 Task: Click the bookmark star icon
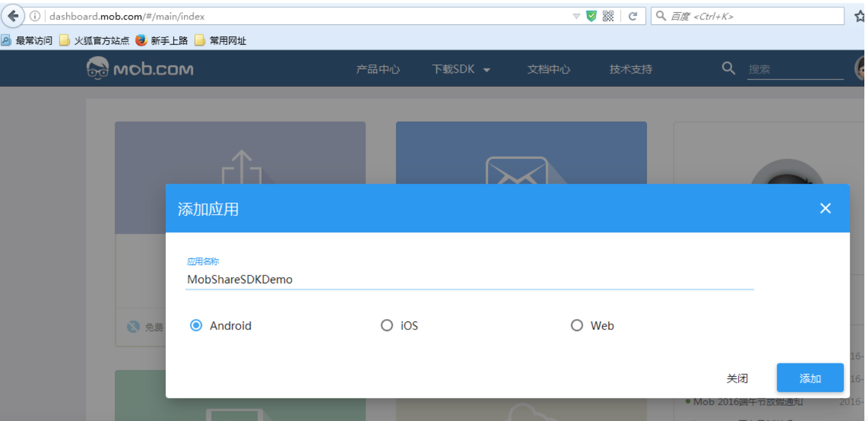click(860, 16)
